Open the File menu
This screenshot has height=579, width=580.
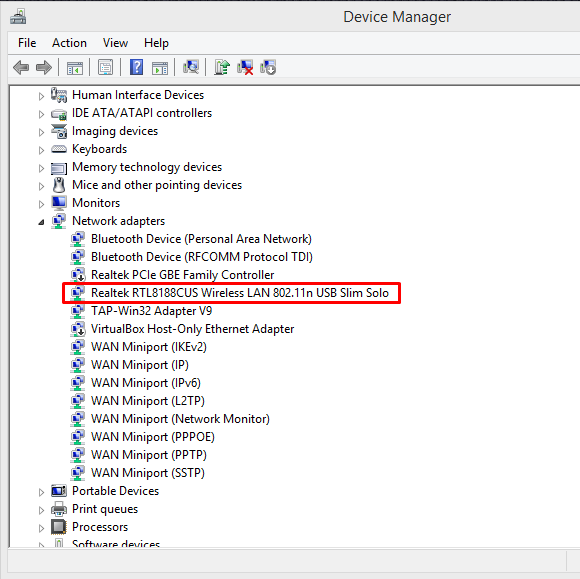click(x=27, y=43)
